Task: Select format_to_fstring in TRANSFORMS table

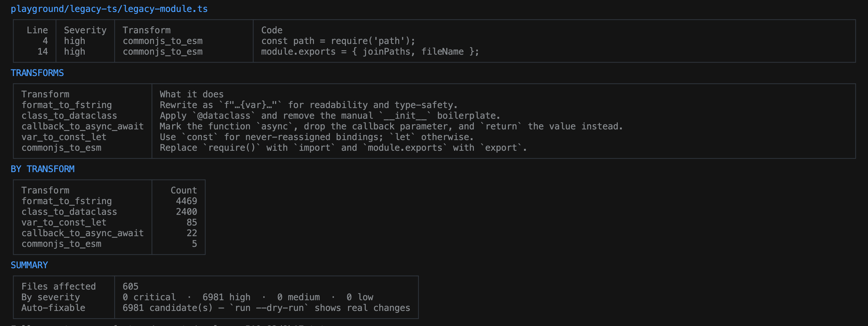Action: (67, 105)
